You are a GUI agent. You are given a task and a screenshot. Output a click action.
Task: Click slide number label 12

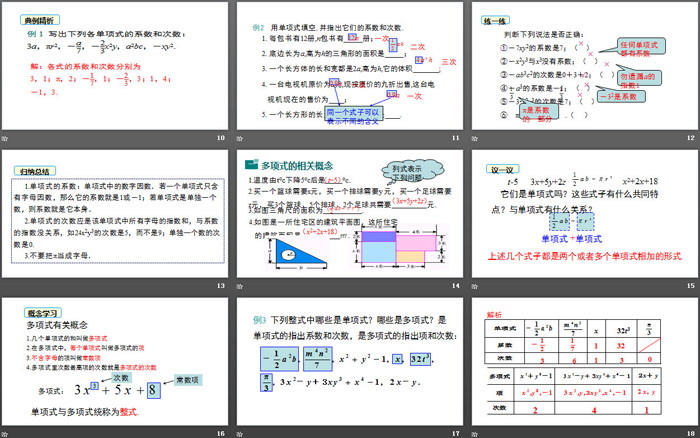691,138
